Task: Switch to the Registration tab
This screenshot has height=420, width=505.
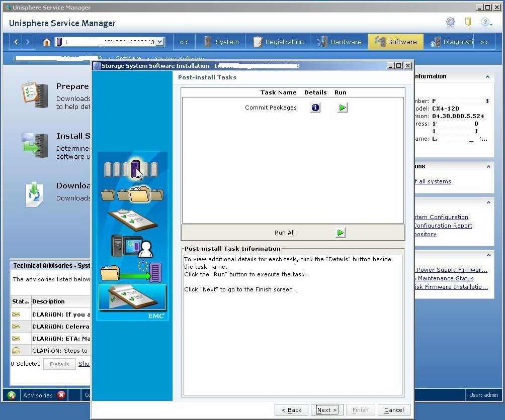Action: click(x=278, y=42)
